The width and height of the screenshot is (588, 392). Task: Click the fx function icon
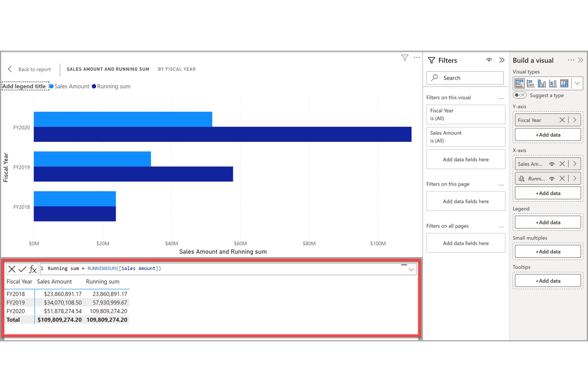(33, 269)
